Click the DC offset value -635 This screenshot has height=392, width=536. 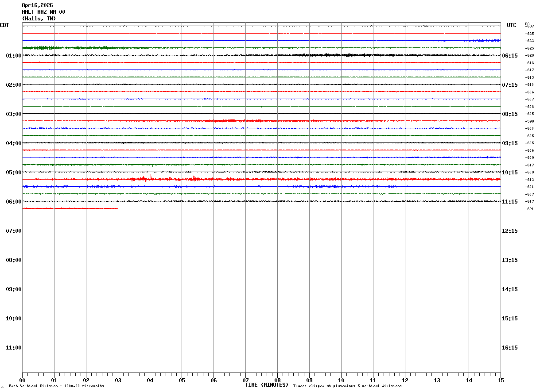(x=529, y=34)
